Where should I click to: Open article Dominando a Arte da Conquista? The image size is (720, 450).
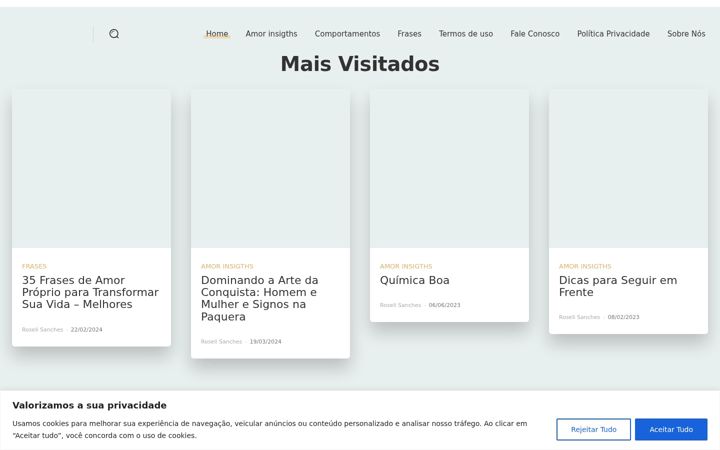[259, 298]
